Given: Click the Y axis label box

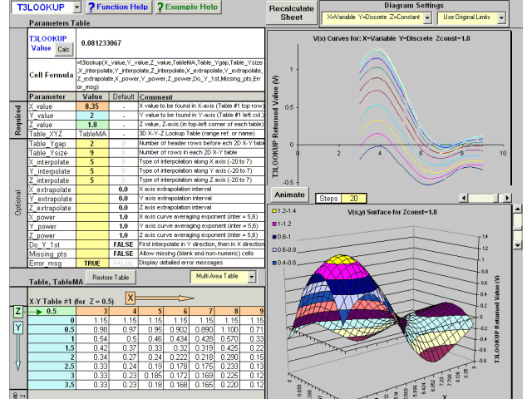Looking at the screenshot, I should click(19, 328).
